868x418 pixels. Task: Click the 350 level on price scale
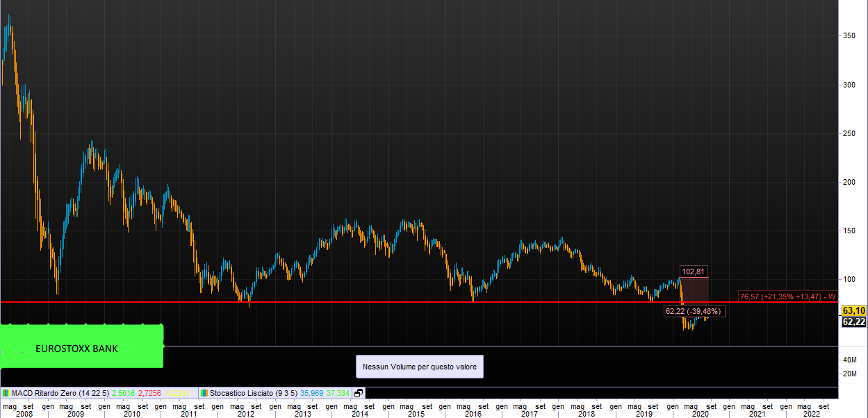(849, 35)
